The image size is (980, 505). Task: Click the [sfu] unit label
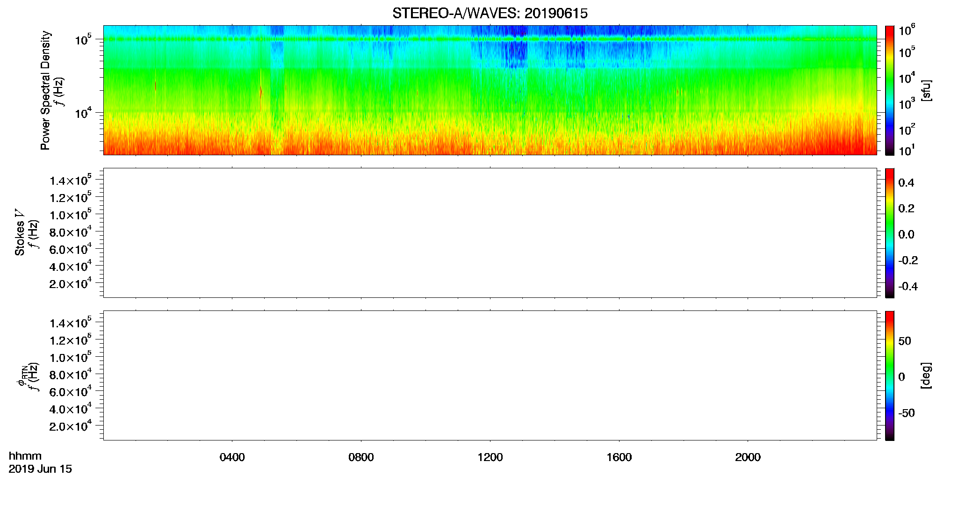(926, 90)
